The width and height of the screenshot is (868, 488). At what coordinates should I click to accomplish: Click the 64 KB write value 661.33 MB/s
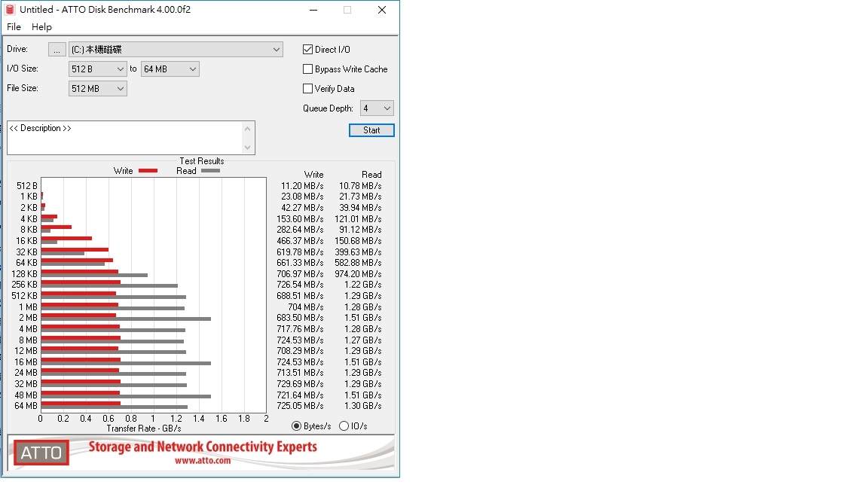[x=300, y=263]
